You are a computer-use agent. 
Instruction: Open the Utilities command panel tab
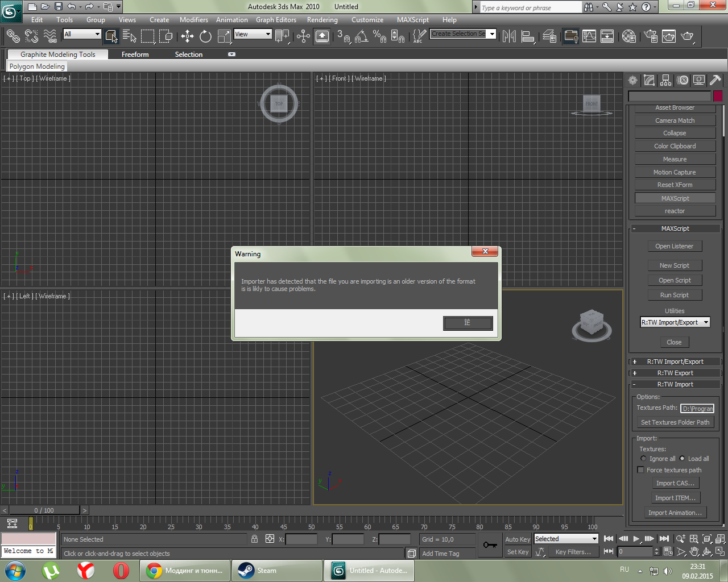click(715, 80)
